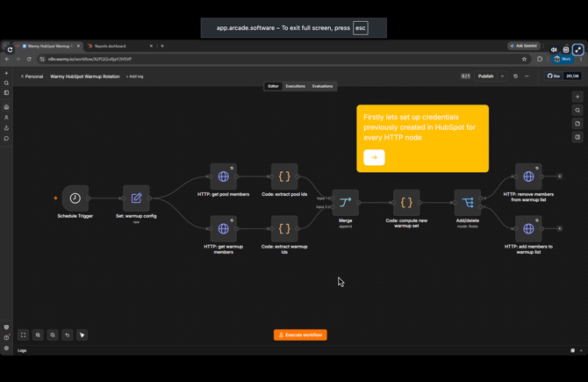Open the browser extensions puzzle icon

[x=540, y=60]
